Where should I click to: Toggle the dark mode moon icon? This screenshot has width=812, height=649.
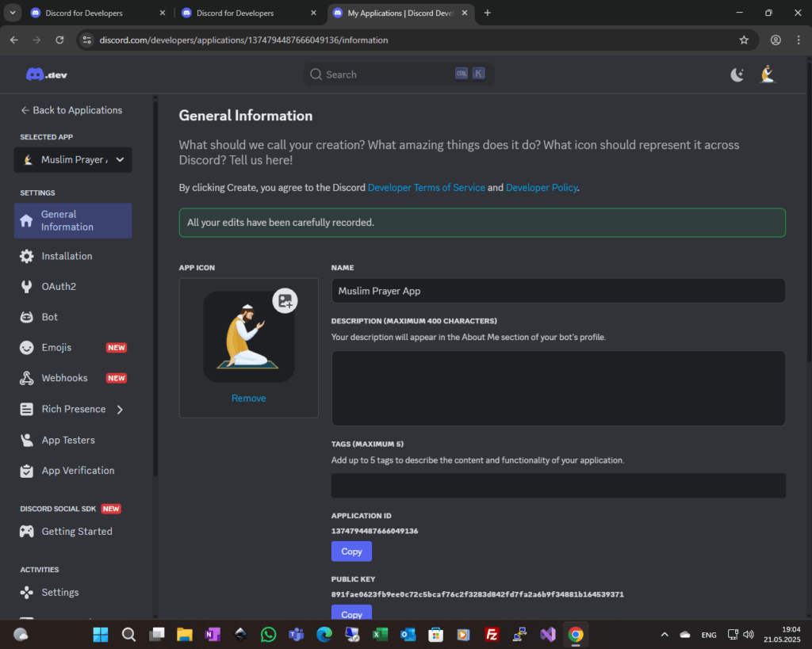point(737,74)
